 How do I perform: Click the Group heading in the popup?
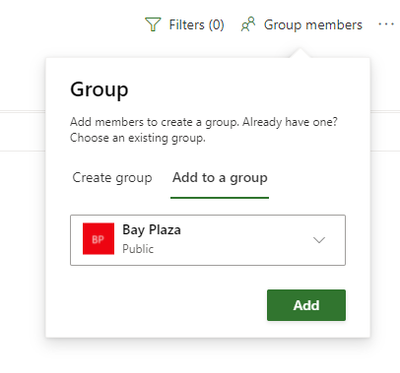[x=99, y=90]
